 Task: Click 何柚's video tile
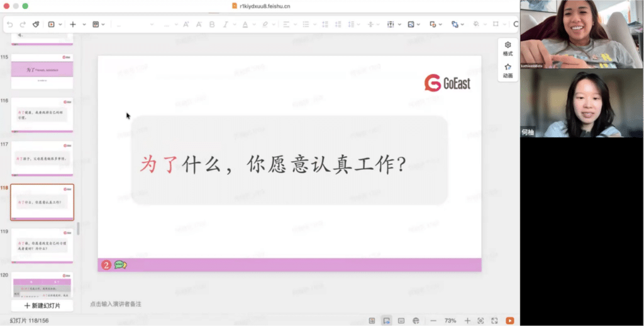pos(582,103)
